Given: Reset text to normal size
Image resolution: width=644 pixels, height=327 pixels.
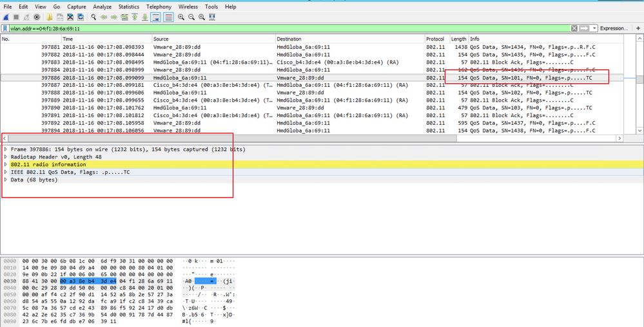Looking at the screenshot, I should pos(202,17).
